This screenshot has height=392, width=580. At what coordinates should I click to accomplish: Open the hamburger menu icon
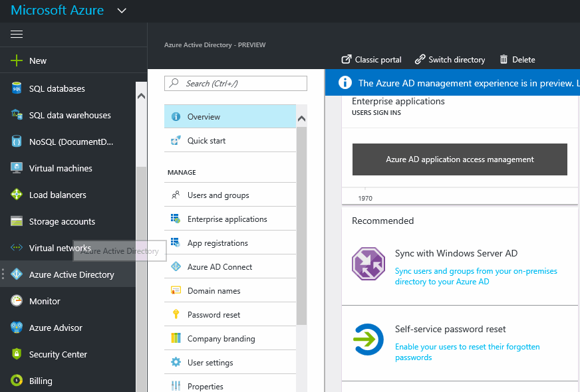pos(16,35)
